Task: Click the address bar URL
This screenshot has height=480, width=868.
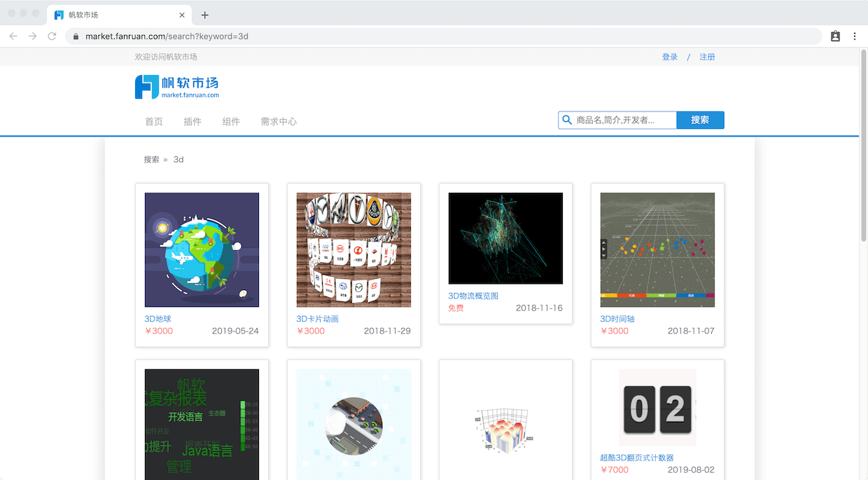Action: [x=167, y=36]
